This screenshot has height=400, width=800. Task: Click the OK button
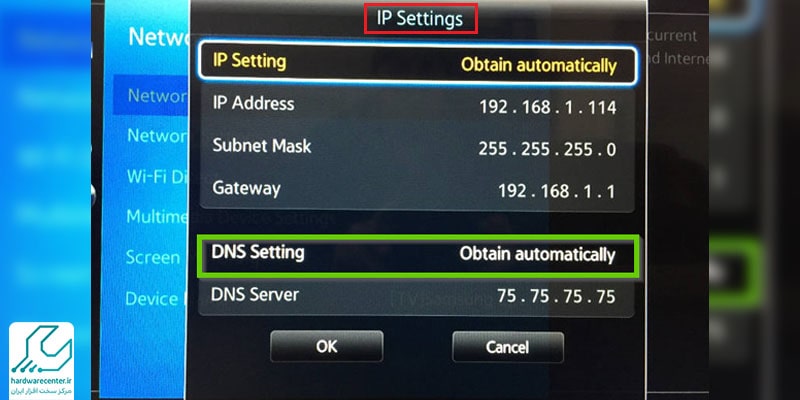tap(327, 346)
